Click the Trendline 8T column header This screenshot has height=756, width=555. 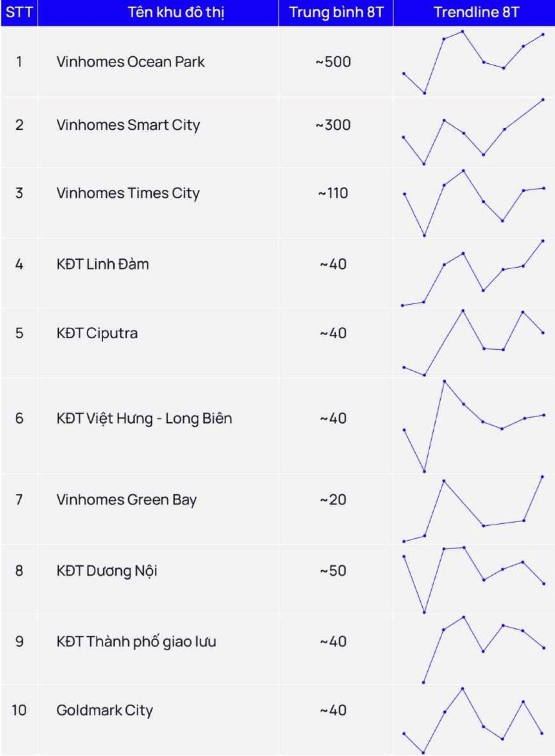pyautogui.click(x=476, y=12)
